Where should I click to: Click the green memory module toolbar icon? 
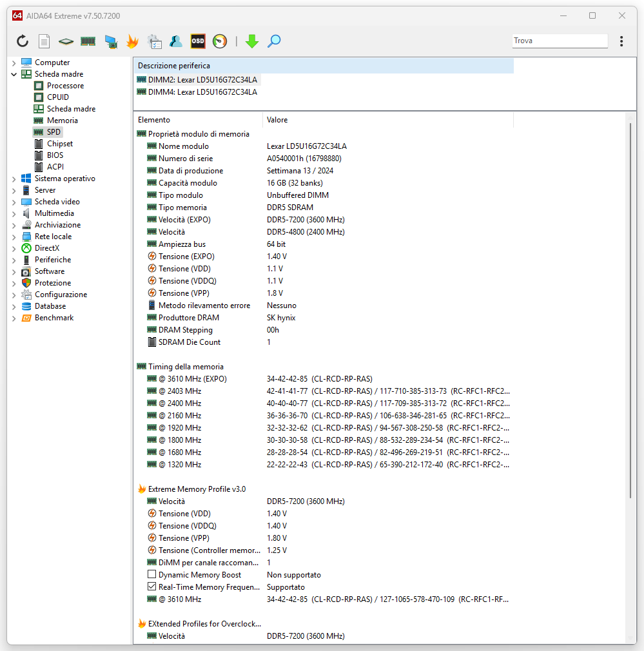click(x=88, y=41)
